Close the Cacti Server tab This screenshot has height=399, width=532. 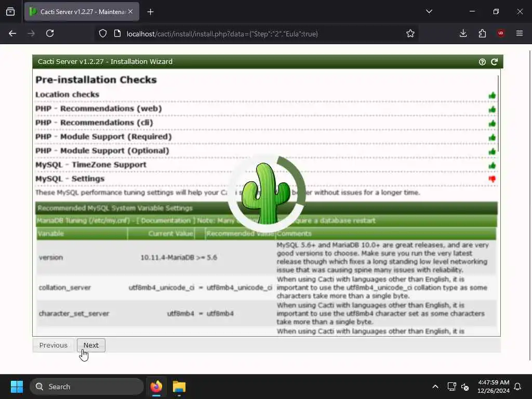130,11
